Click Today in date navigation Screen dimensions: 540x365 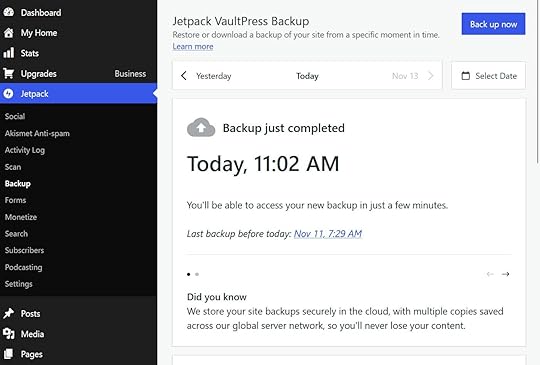[x=307, y=76]
